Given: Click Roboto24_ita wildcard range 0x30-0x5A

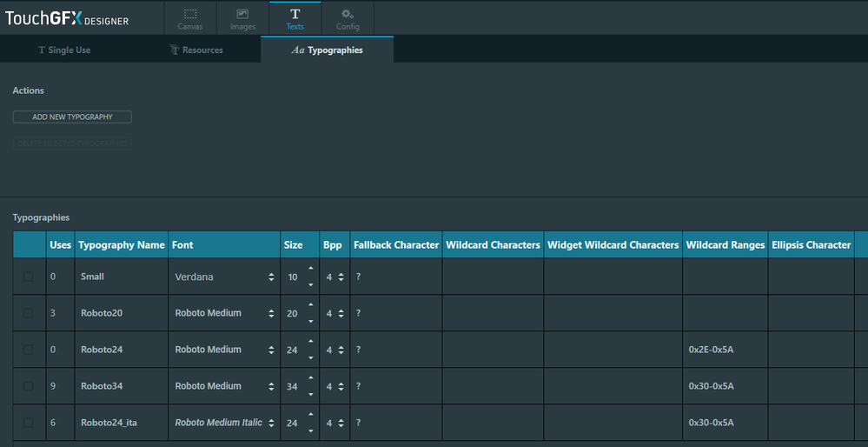Looking at the screenshot, I should 726,423.
